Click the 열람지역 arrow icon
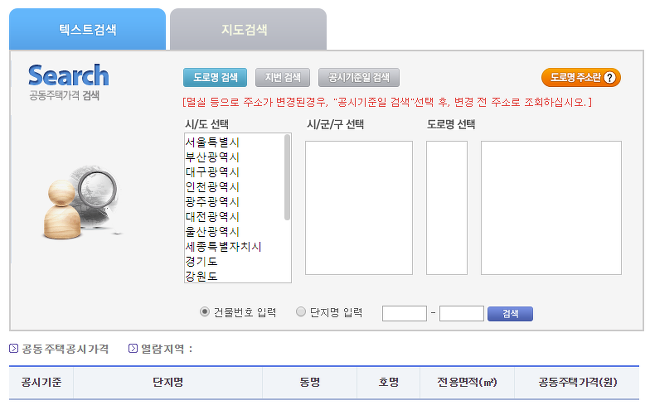This screenshot has width=650, height=410. [133, 349]
